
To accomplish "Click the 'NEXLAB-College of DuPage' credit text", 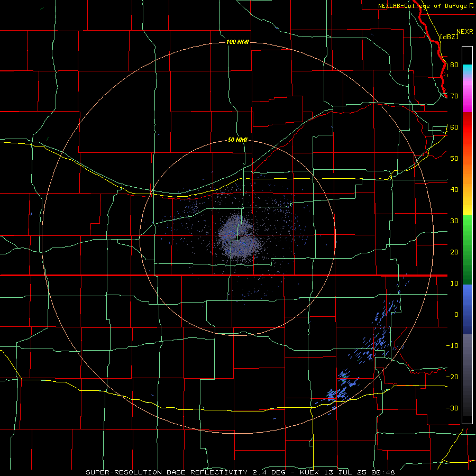I will tap(422, 6).
